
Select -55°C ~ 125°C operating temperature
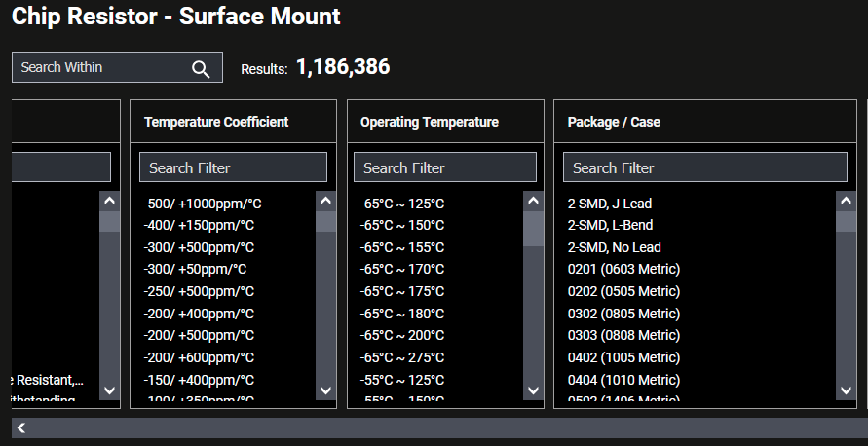click(x=402, y=380)
